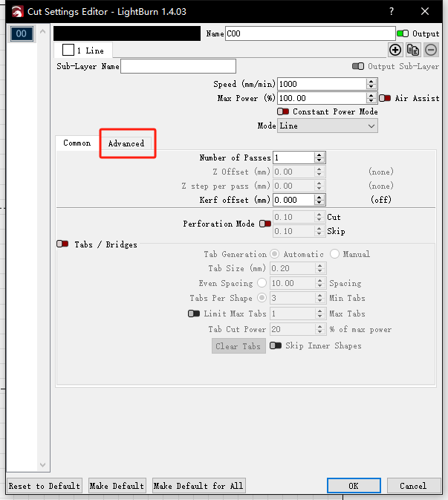Click Z Offset spinner arrows
This screenshot has height=500, width=448.
pos(319,172)
